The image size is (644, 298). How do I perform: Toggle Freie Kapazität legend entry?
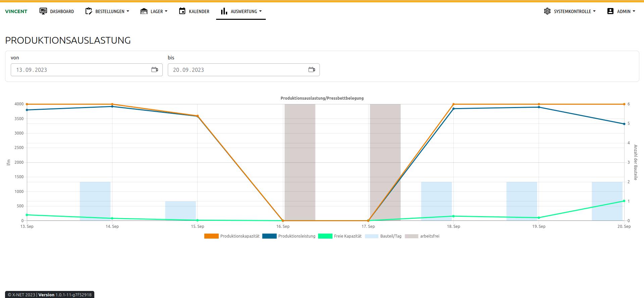[340, 236]
